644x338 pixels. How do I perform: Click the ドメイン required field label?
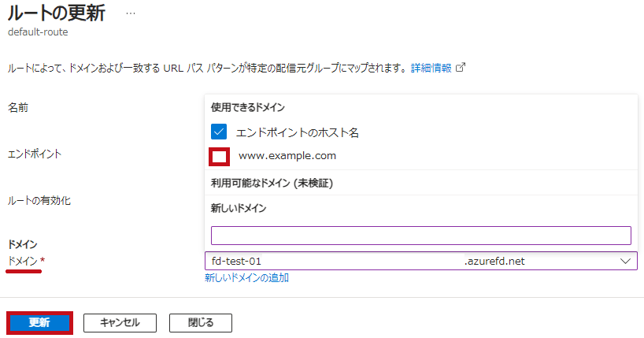point(26,261)
